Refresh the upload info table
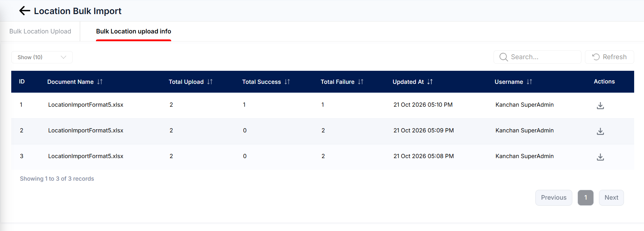The height and width of the screenshot is (231, 644). click(x=610, y=57)
